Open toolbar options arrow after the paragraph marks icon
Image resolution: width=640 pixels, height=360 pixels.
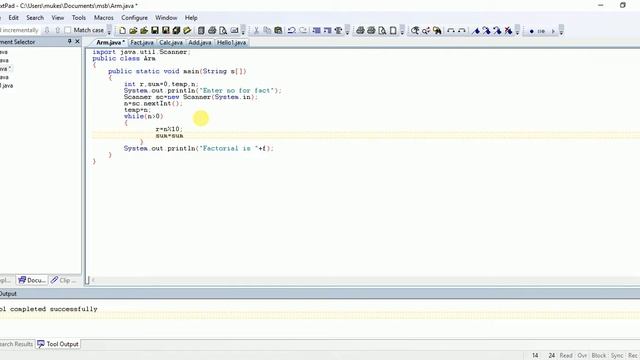347,31
